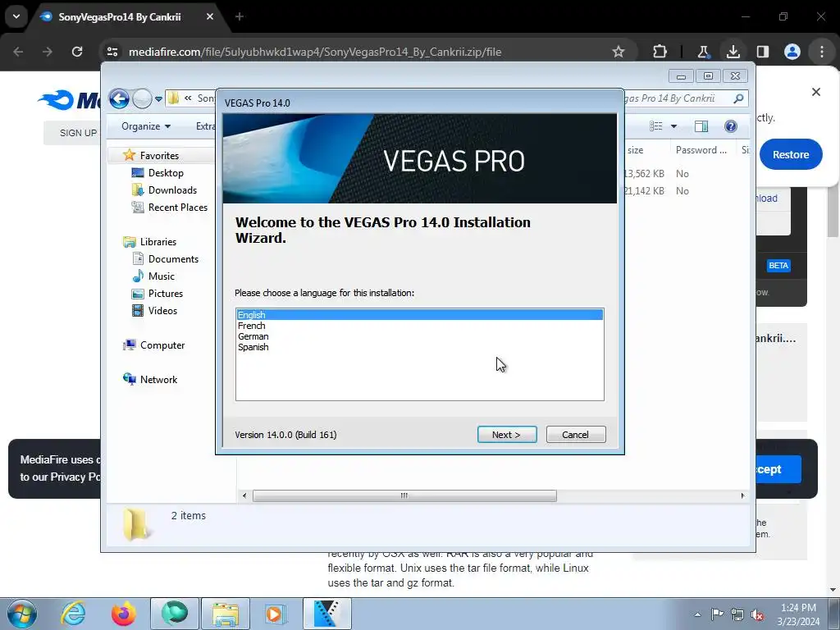Click the Explorer search magnifier icon
Image resolution: width=840 pixels, height=630 pixels.
(x=738, y=98)
